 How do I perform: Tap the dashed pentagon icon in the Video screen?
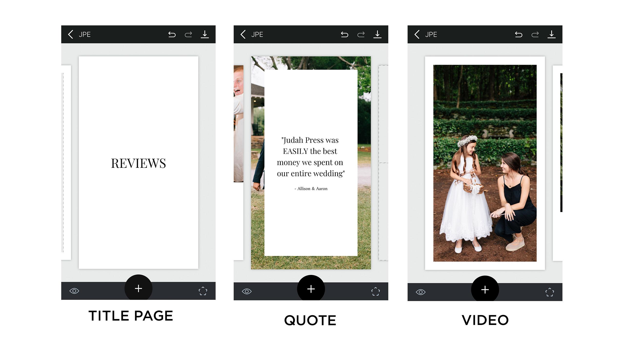pyautogui.click(x=550, y=292)
